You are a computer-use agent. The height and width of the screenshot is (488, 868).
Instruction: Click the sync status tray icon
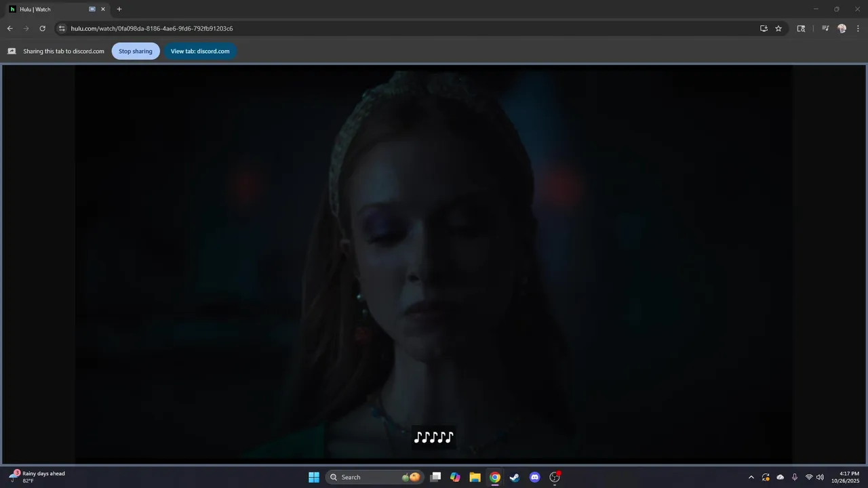pyautogui.click(x=766, y=477)
